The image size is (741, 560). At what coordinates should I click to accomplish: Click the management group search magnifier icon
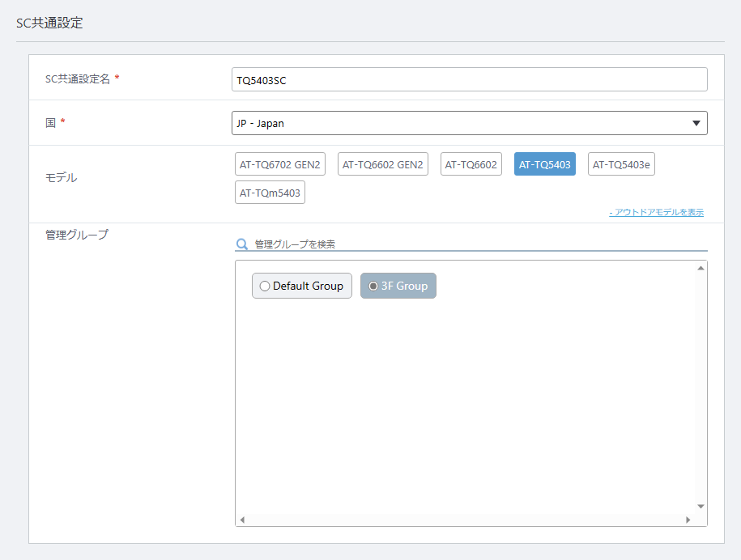(x=241, y=244)
